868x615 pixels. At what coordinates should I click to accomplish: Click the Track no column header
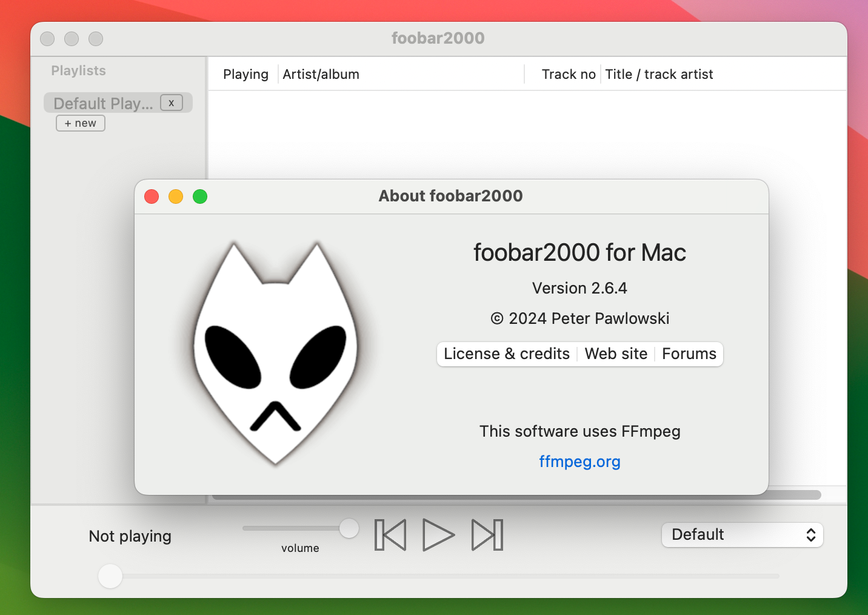[568, 73]
